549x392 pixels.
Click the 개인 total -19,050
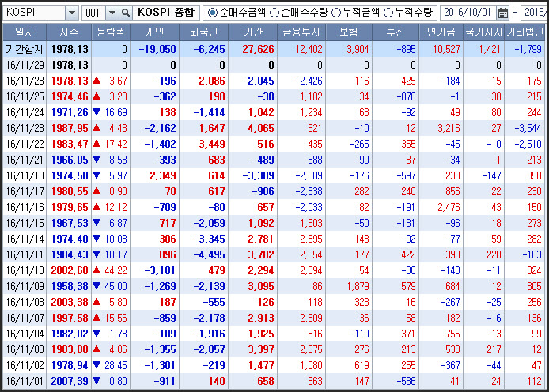pyautogui.click(x=157, y=49)
